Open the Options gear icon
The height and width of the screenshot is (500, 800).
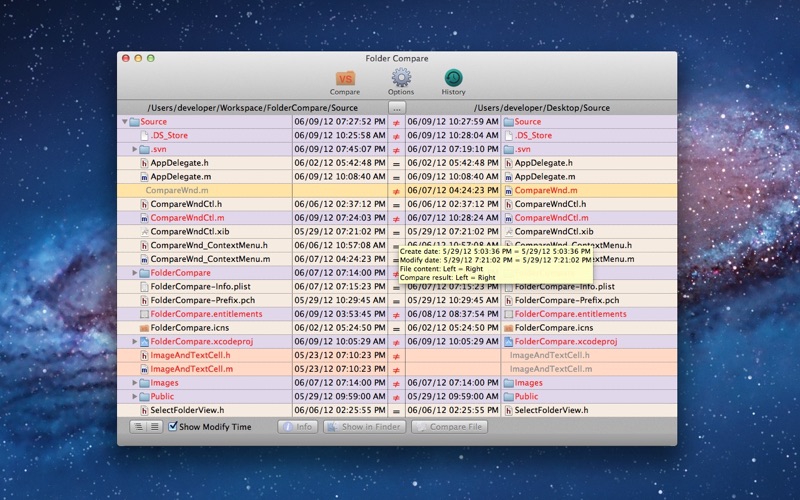coord(401,78)
